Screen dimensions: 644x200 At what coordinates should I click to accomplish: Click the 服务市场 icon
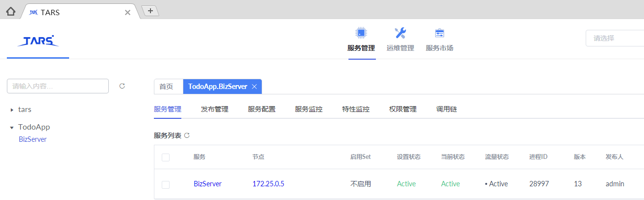click(x=440, y=33)
